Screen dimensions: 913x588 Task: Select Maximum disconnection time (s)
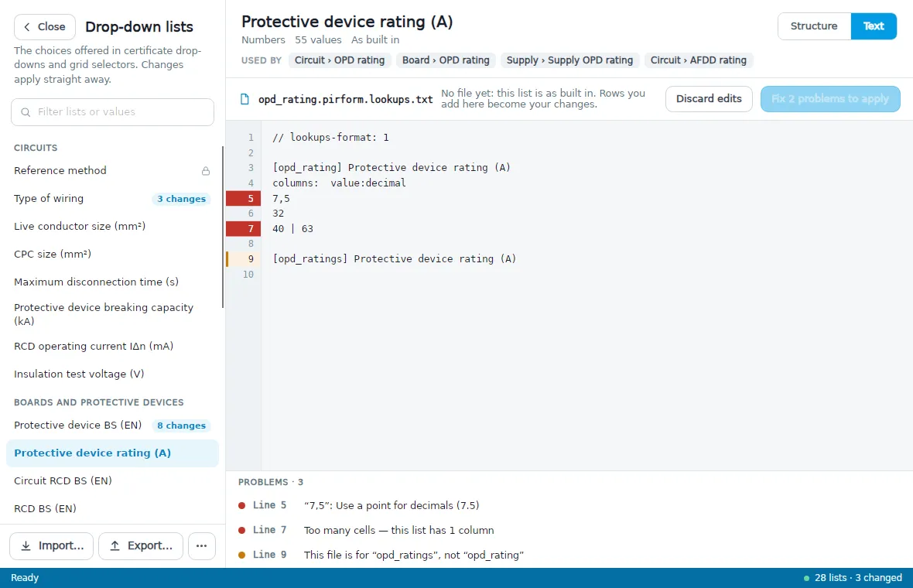tap(112, 282)
